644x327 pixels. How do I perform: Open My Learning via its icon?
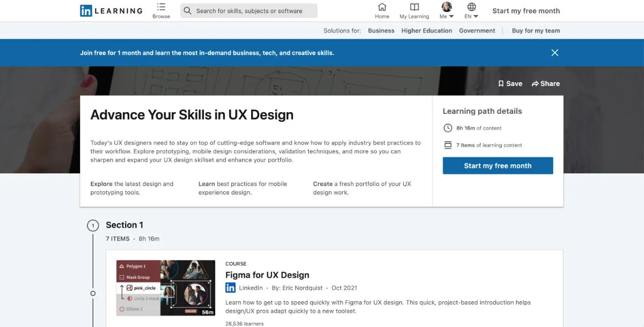pos(414,8)
